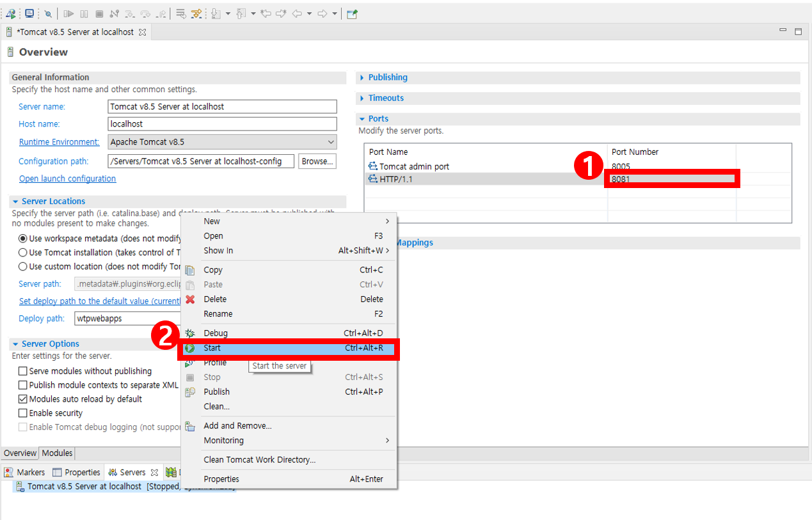Open the Monitoring submenu
Image resolution: width=812 pixels, height=520 pixels.
pyautogui.click(x=289, y=441)
